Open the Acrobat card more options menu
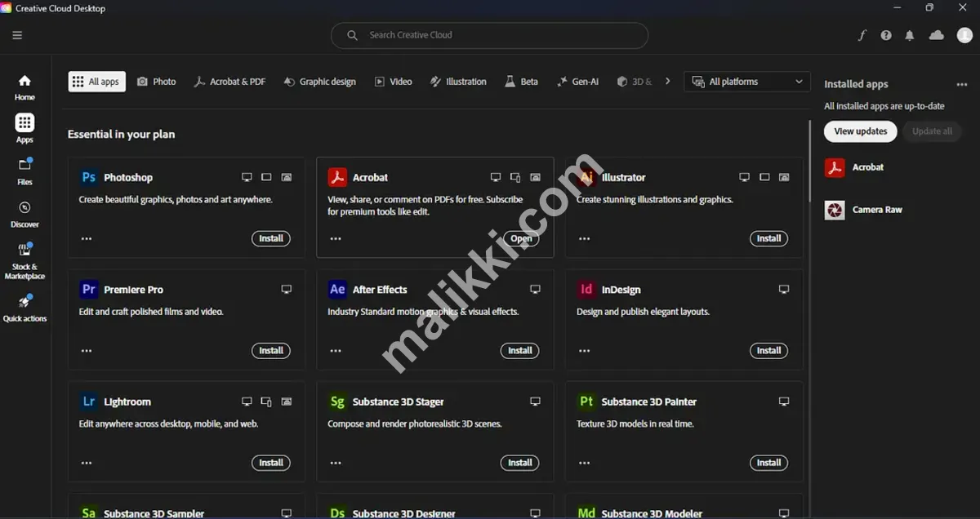 336,239
